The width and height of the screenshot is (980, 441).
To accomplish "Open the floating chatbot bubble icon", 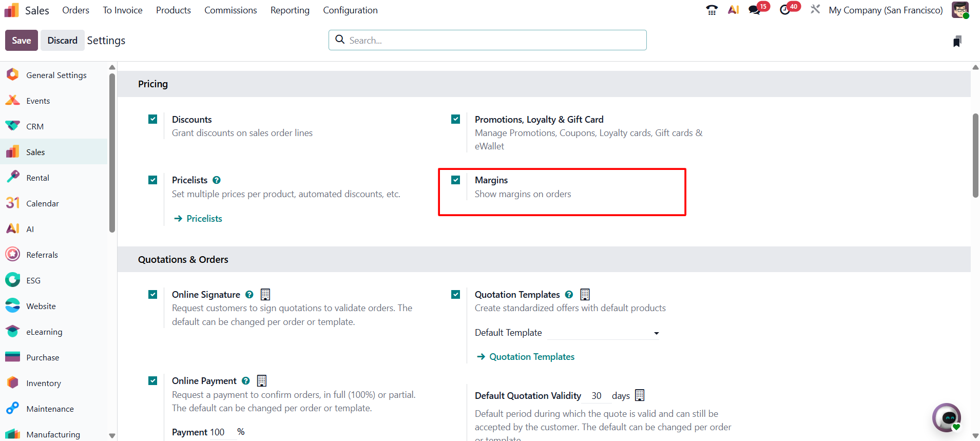I will (947, 417).
